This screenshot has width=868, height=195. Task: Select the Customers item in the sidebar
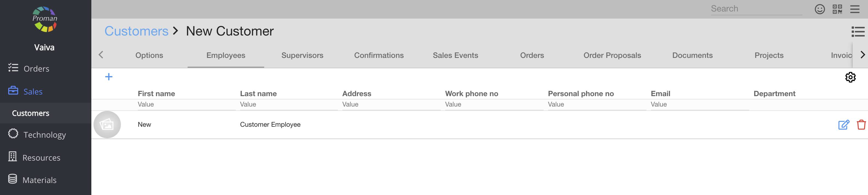[x=31, y=113]
